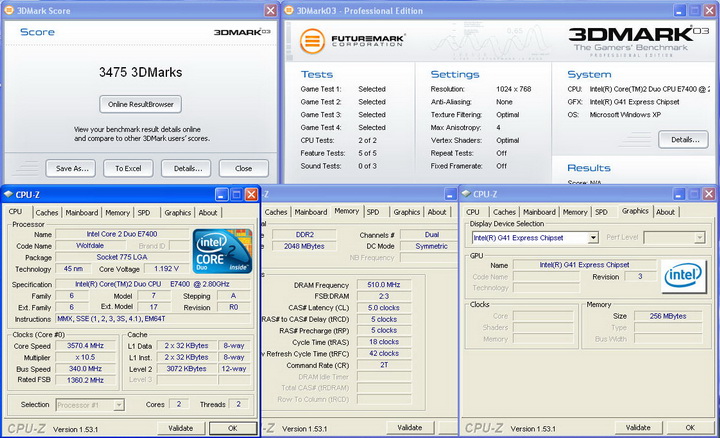
Task: Select Mainboard tab in the Graphics CPU-Z window
Action: 540,212
